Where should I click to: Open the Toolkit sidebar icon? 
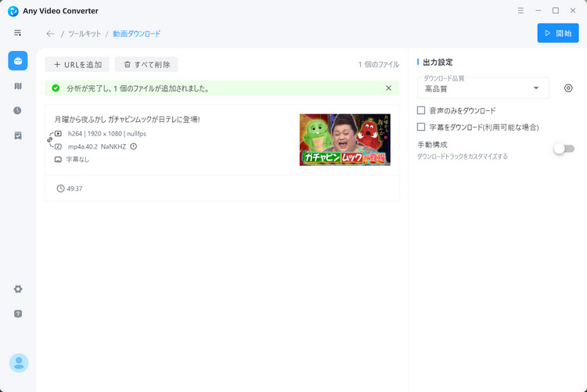coord(17,61)
